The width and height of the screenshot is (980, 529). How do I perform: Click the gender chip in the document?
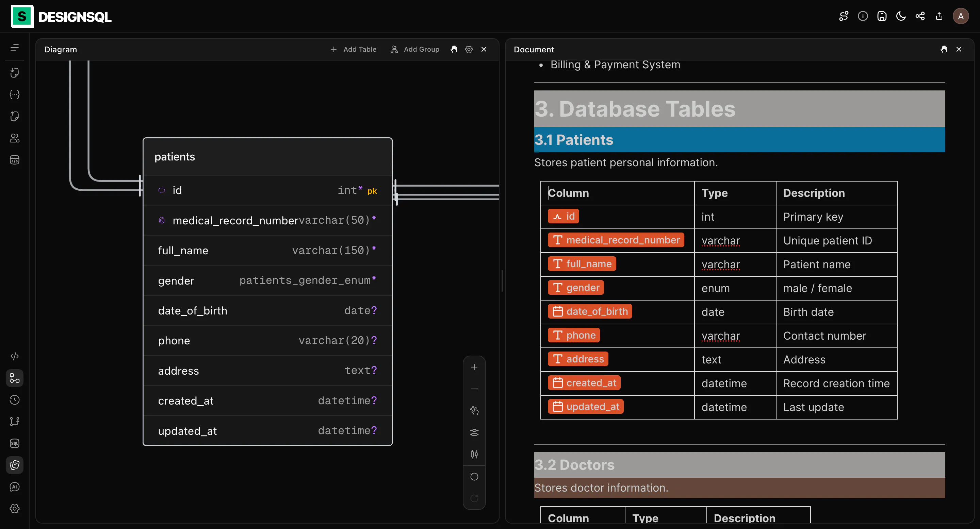click(x=576, y=288)
